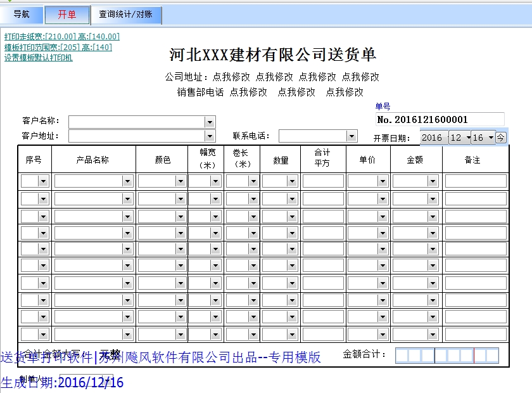The height and width of the screenshot is (393, 532).
Task: Open 数量 dropdown in the first table row
Action: click(x=292, y=181)
